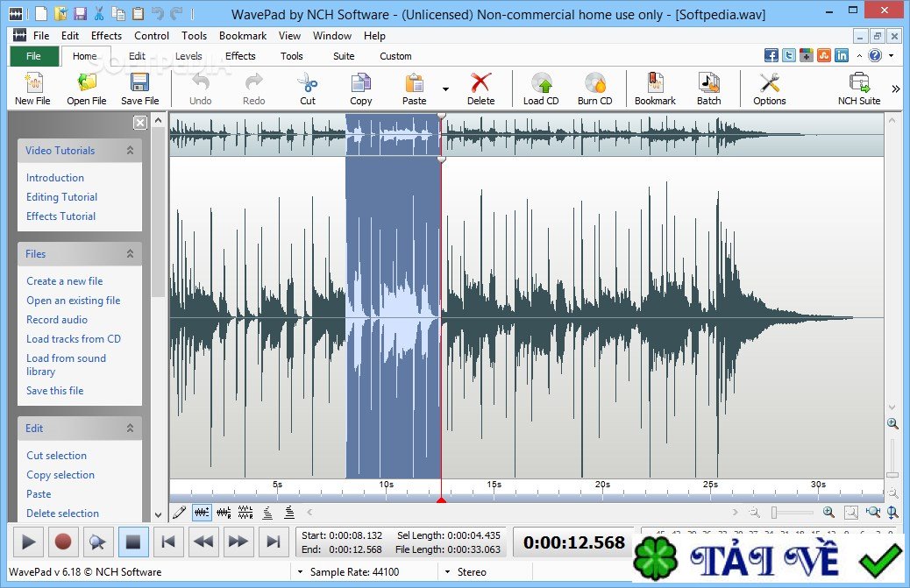Open the Load CD tool
The height and width of the screenshot is (588, 910).
pyautogui.click(x=541, y=84)
